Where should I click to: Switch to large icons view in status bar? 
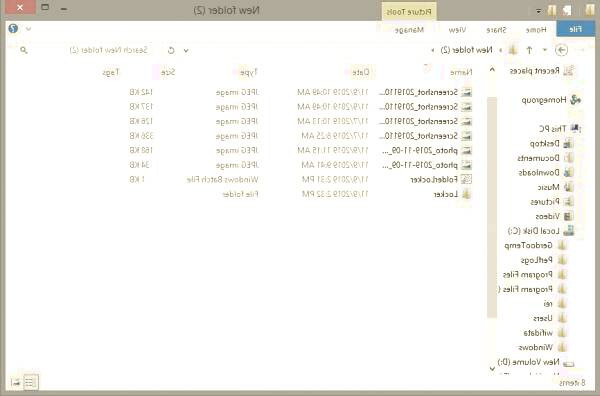click(x=15, y=382)
